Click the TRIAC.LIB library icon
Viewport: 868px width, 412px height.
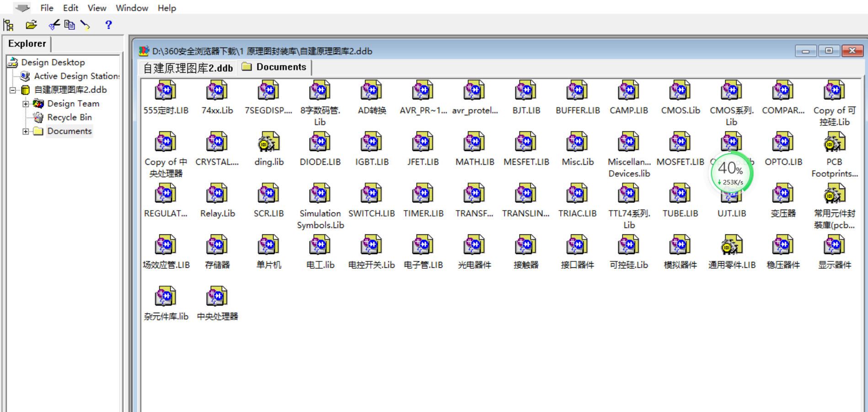pos(577,194)
